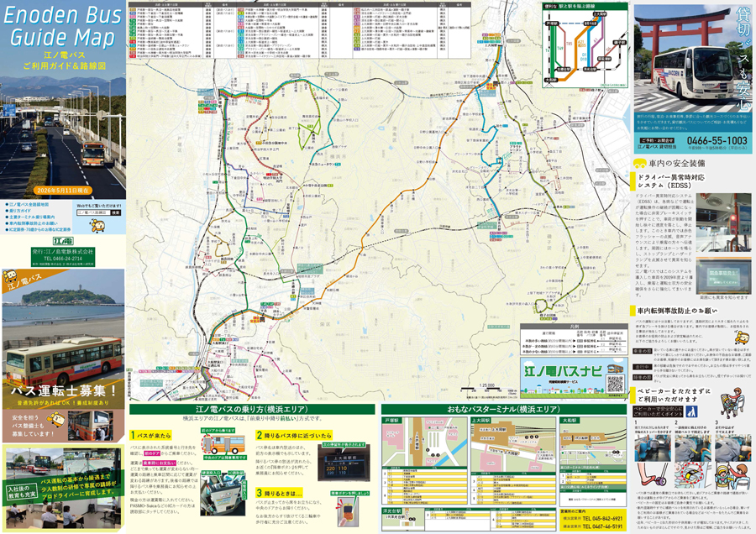The image size is (756, 534).
Task: Click the 入社後の教育も充実 label
Action: pyautogui.click(x=22, y=492)
